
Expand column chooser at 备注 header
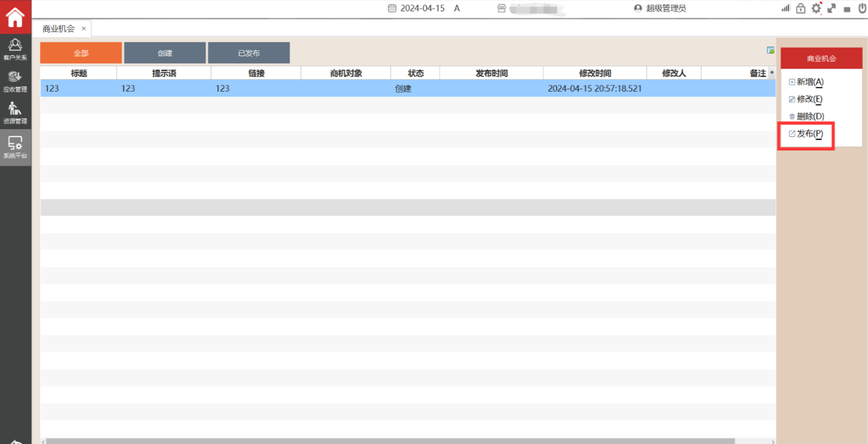tap(772, 73)
